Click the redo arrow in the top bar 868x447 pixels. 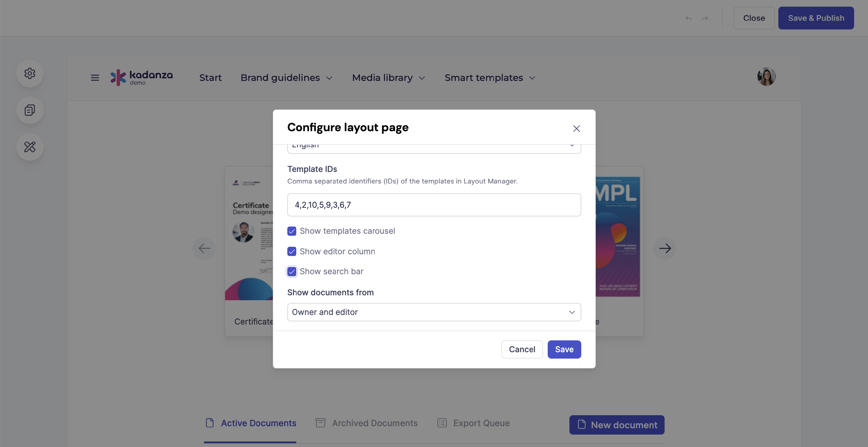coord(705,18)
